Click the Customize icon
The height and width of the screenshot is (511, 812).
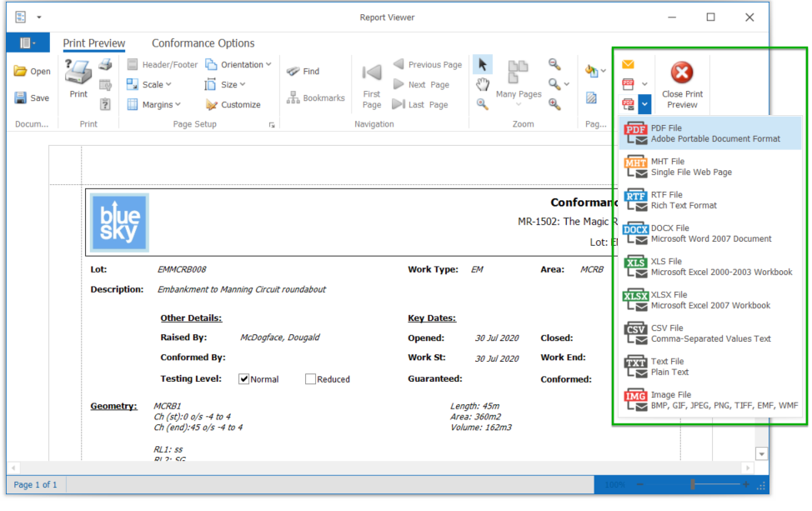click(x=212, y=105)
